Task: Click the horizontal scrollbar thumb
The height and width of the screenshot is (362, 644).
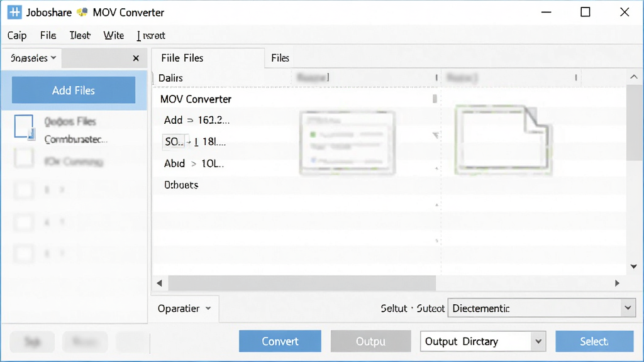Action: point(302,283)
